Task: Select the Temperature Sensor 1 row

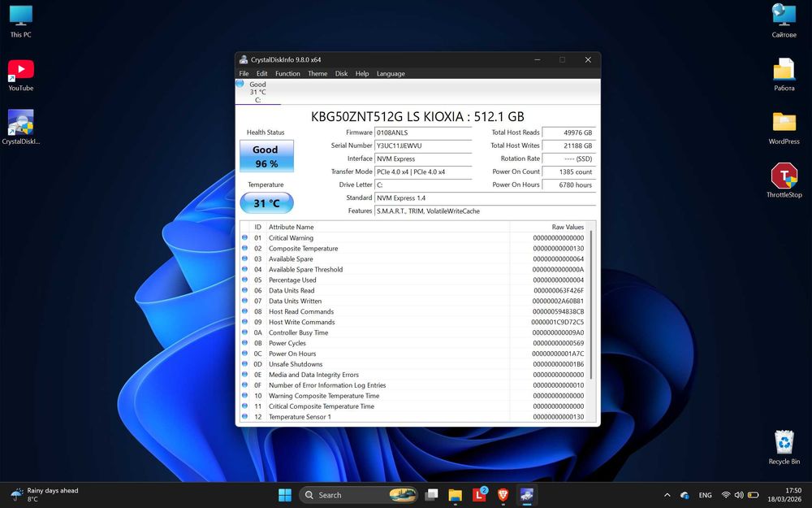Action: pyautogui.click(x=414, y=417)
